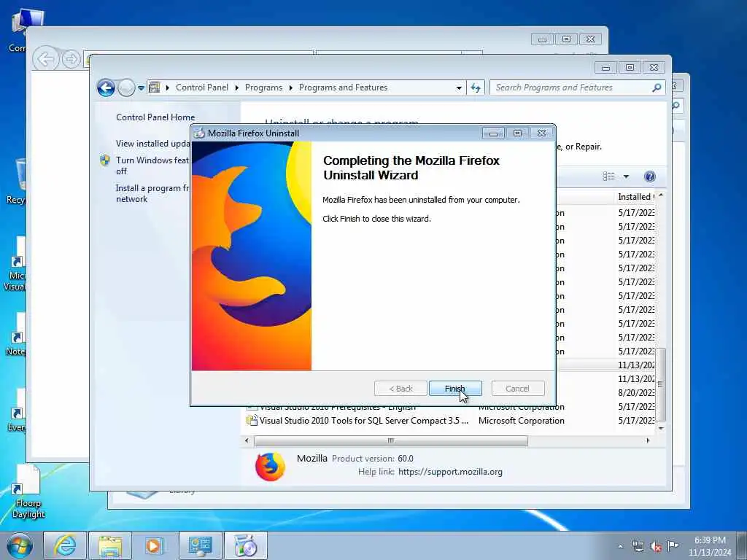
Task: Click the forward arrow in Programs and Features
Action: (126, 87)
